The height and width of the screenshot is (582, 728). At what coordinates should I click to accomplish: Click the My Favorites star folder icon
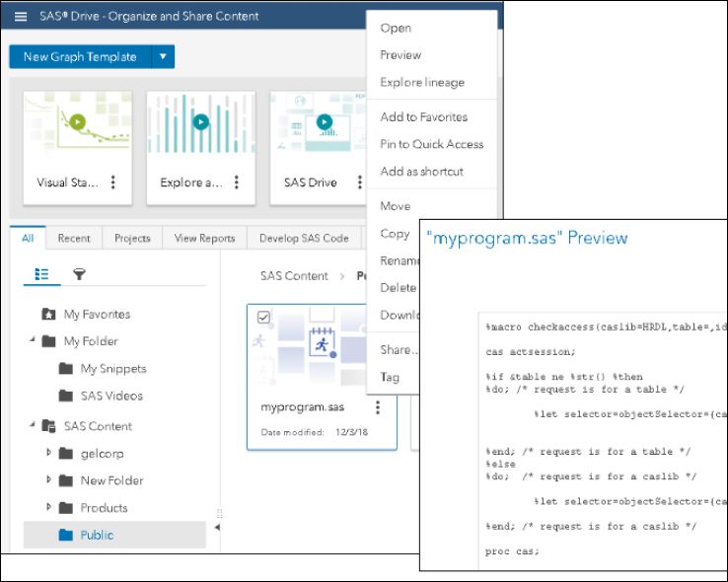[48, 314]
